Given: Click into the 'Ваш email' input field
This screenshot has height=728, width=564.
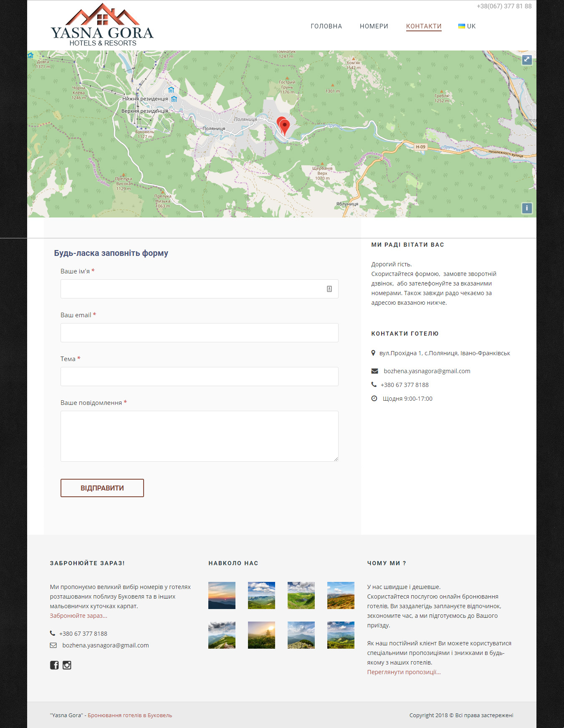Looking at the screenshot, I should (x=200, y=333).
